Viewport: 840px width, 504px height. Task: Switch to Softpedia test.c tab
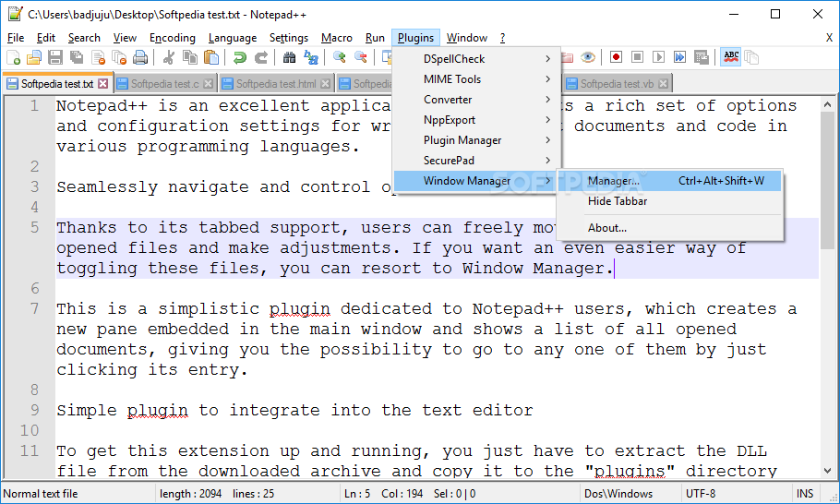click(164, 84)
